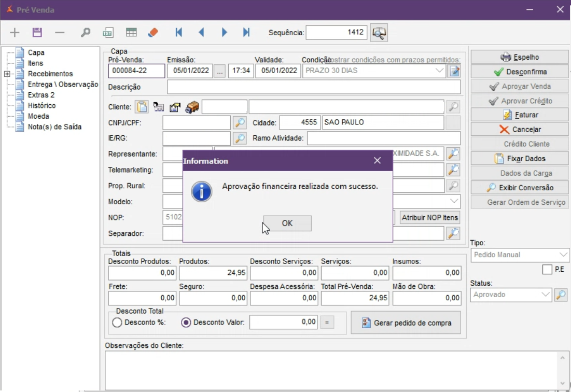Select the Desconto % radio button

click(117, 323)
